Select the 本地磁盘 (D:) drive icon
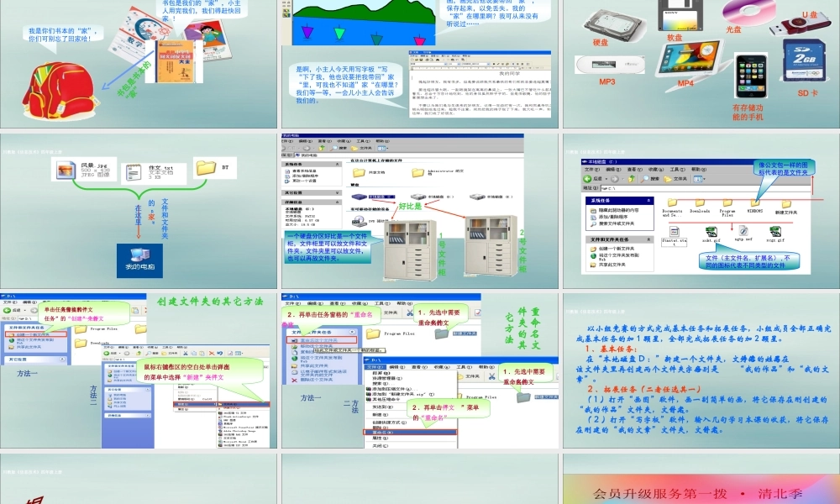 click(x=418, y=197)
